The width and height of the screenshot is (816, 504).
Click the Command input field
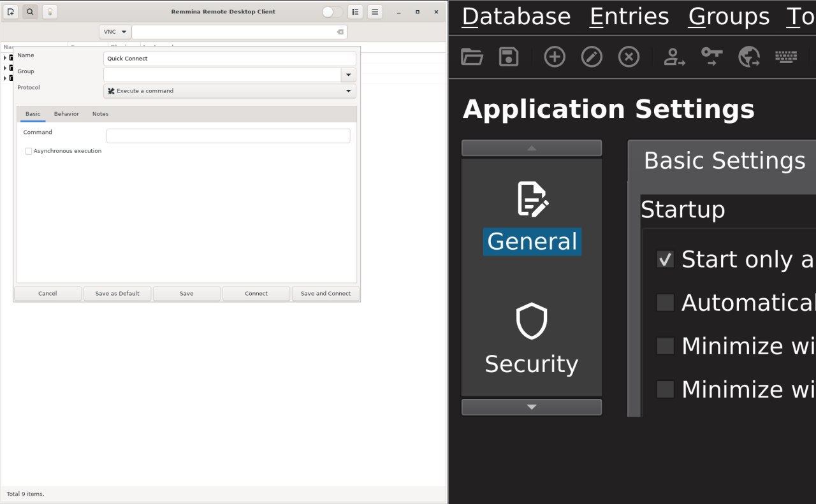coord(228,136)
